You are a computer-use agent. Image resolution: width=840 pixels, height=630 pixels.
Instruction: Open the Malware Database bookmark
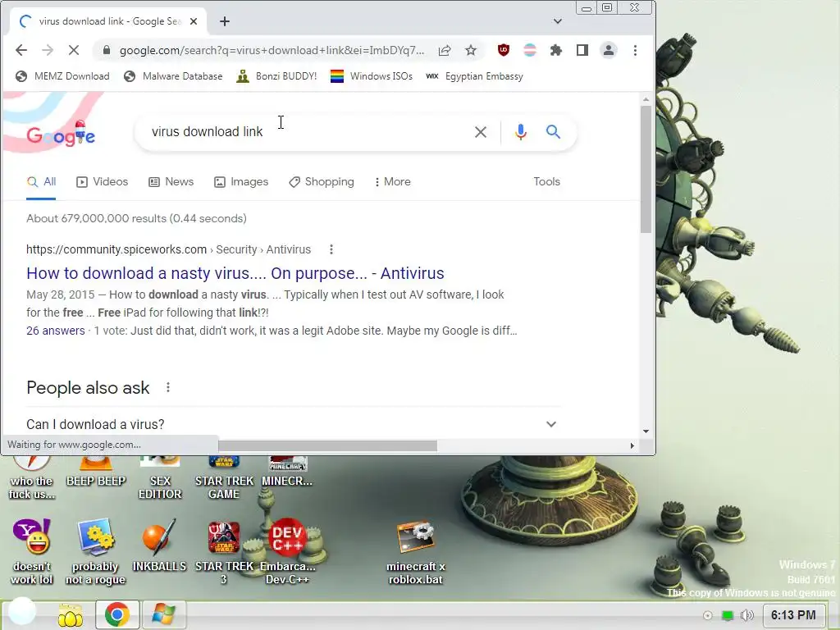click(173, 76)
